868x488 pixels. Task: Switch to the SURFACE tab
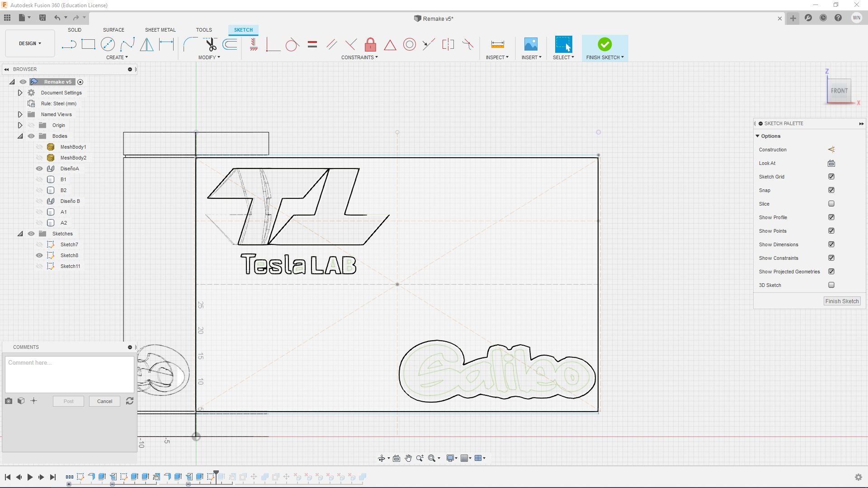[113, 30]
